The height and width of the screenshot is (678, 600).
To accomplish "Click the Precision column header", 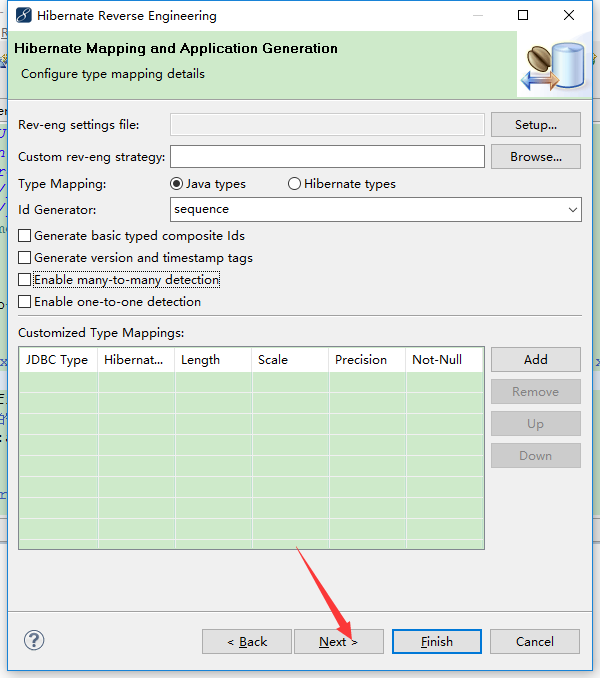I will tap(367, 360).
